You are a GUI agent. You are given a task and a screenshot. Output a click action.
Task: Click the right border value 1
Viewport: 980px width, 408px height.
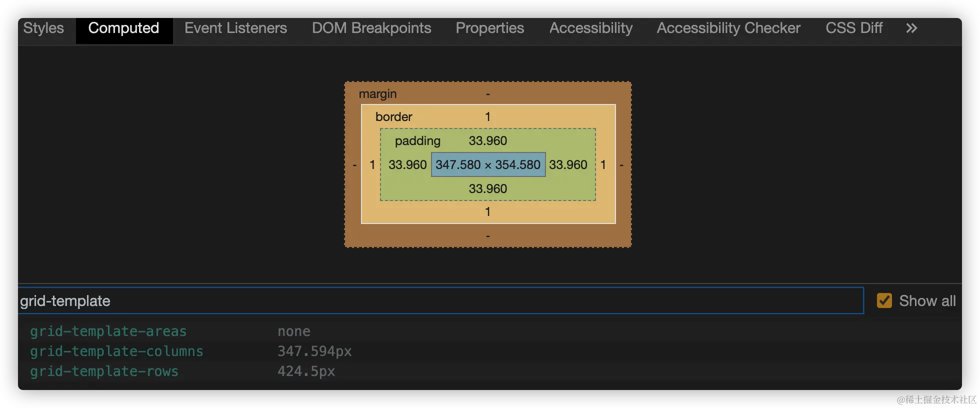click(x=603, y=165)
